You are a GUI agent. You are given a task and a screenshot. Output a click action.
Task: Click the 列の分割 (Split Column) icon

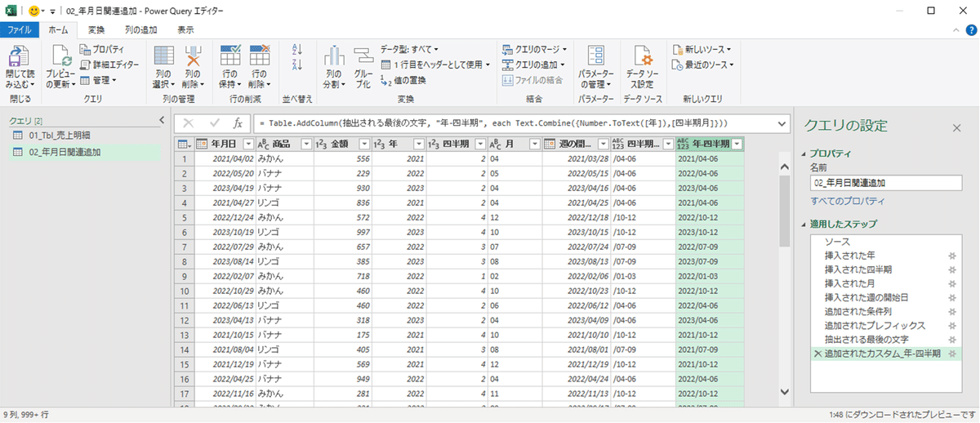coord(333,56)
